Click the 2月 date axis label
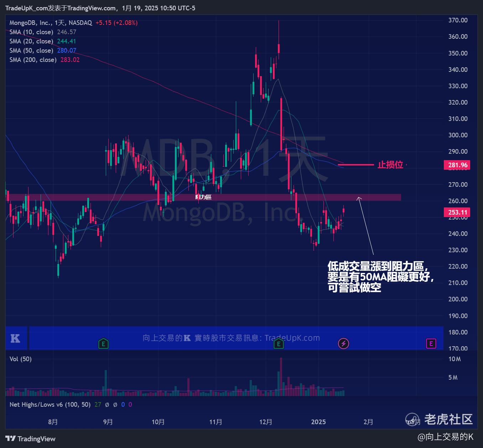The image size is (483, 448). coord(368,422)
